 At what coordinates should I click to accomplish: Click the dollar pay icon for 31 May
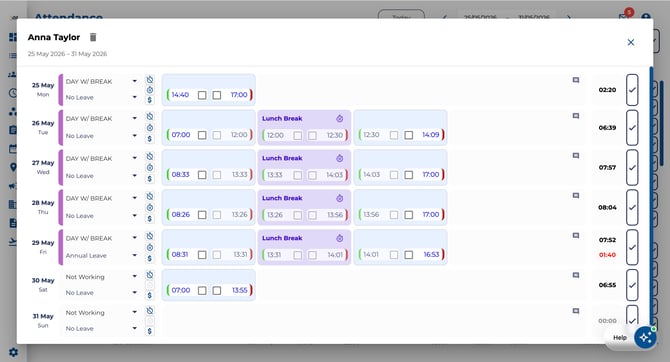(150, 331)
